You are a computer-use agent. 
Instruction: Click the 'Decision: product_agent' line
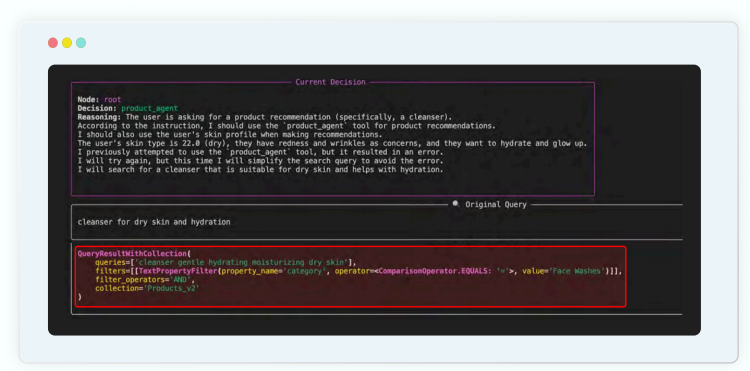[127, 109]
